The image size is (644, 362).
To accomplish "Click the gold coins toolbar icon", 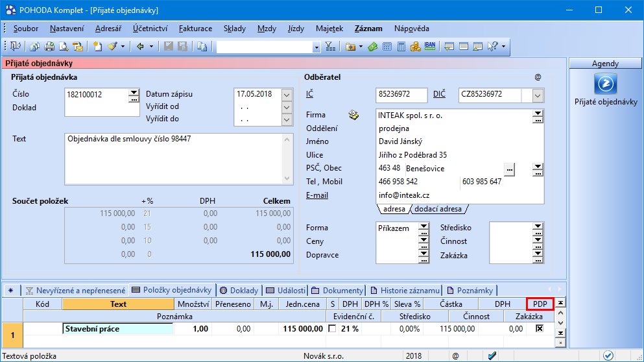I will point(415,47).
